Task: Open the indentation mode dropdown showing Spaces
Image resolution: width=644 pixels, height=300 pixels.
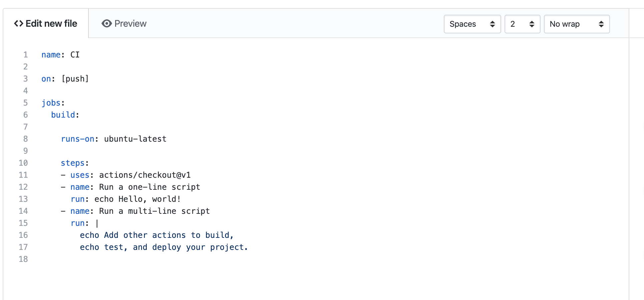Action: [472, 24]
